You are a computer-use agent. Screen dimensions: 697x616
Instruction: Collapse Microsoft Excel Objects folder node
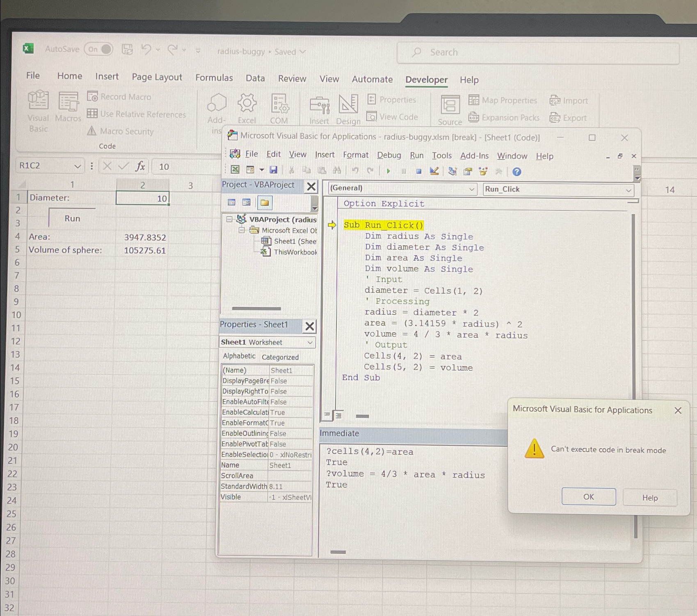[x=242, y=230]
